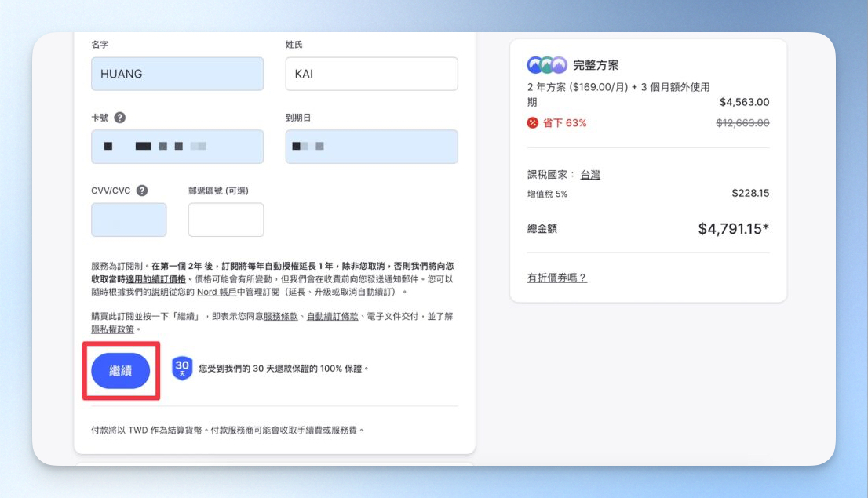Focus the CVV/CVC input box

(129, 220)
